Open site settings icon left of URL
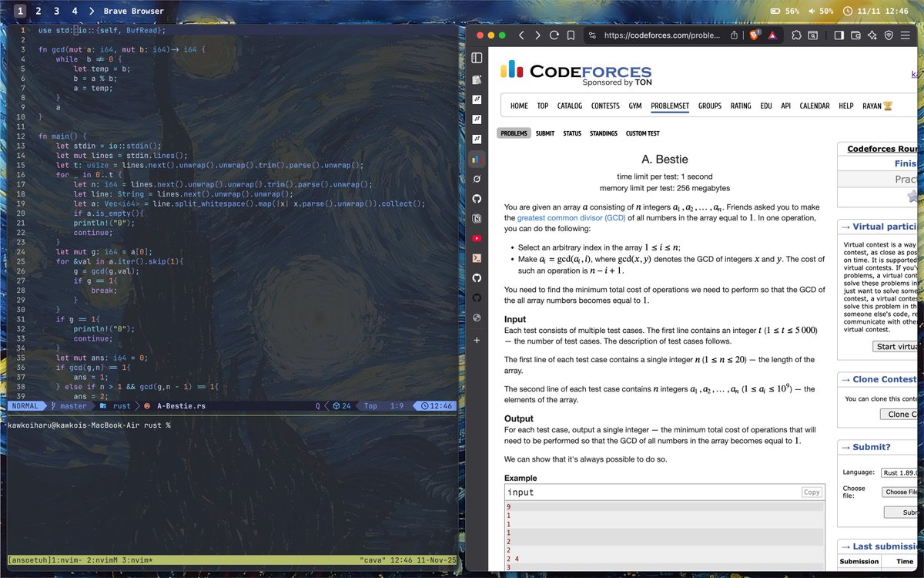 click(591, 35)
